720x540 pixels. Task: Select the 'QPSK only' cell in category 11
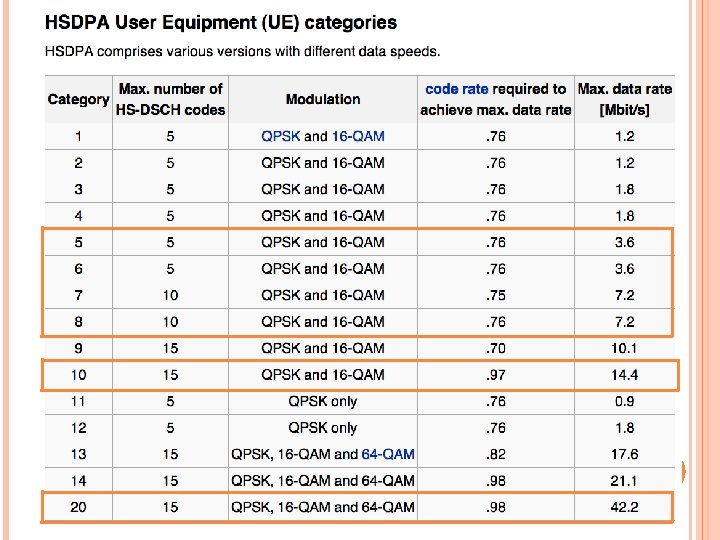322,401
